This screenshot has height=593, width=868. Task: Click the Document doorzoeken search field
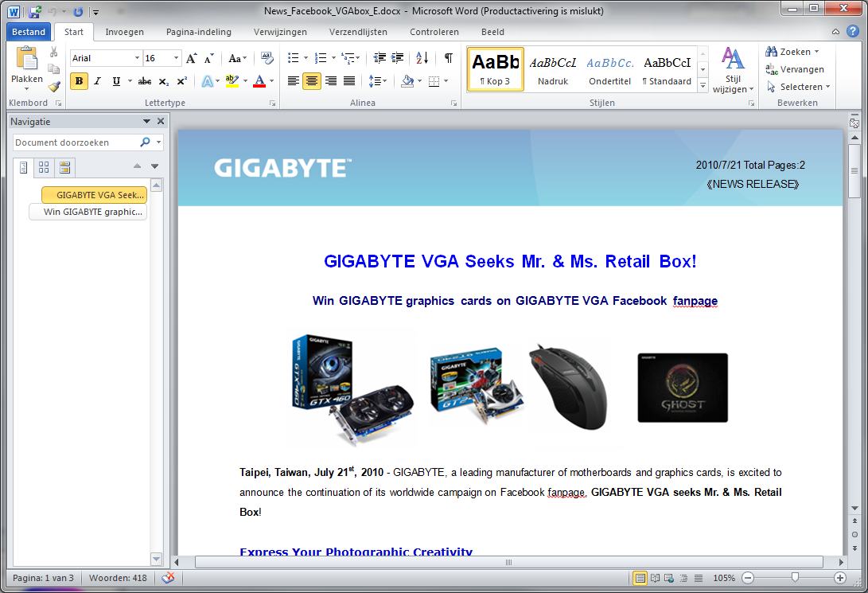(x=76, y=142)
